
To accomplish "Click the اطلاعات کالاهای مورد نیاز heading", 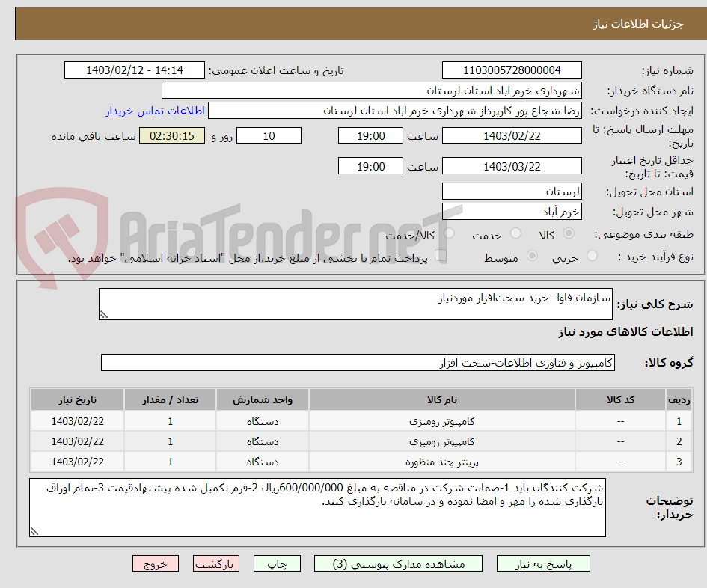I will point(625,332).
